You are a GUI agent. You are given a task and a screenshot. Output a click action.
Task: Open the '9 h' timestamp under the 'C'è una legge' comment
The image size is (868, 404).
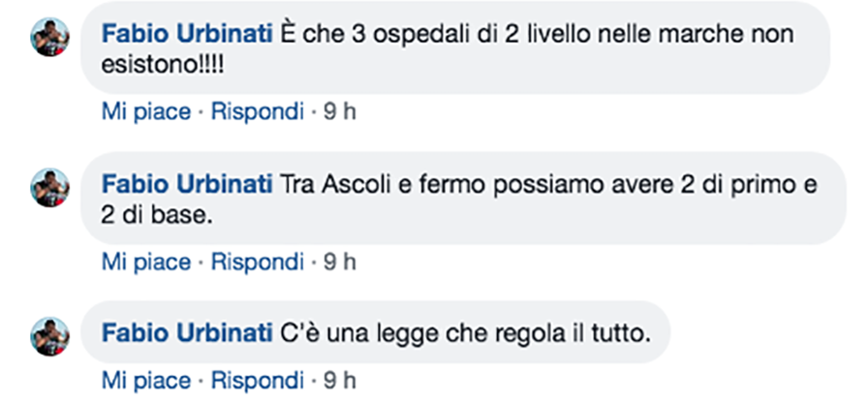(340, 380)
